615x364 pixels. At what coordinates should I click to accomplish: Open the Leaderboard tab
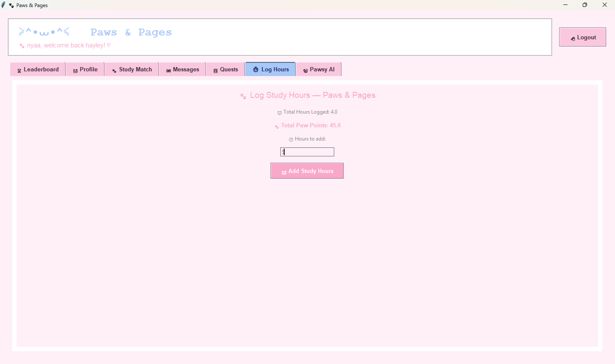point(38,69)
